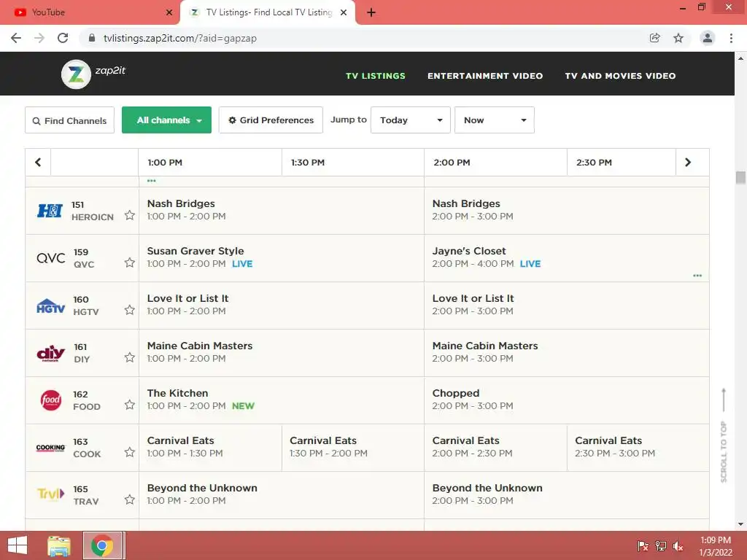Image resolution: width=747 pixels, height=560 pixels.
Task: Open the QVC channel logo
Action: coord(50,258)
